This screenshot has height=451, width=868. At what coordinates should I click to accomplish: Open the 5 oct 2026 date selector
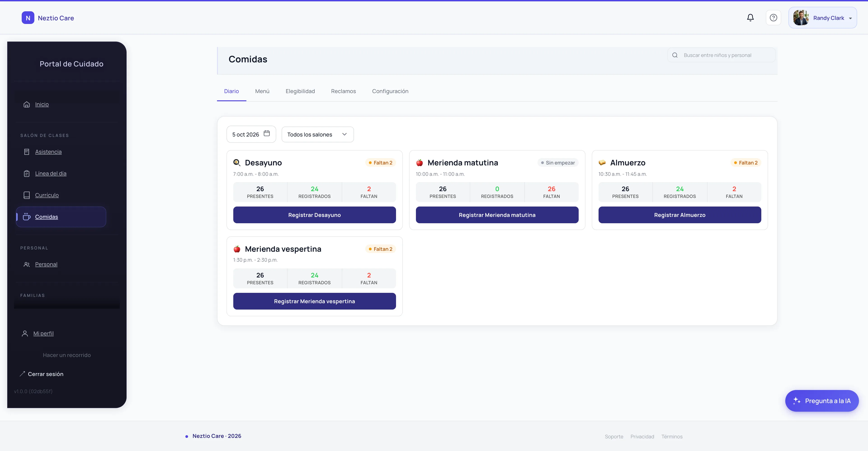click(251, 134)
